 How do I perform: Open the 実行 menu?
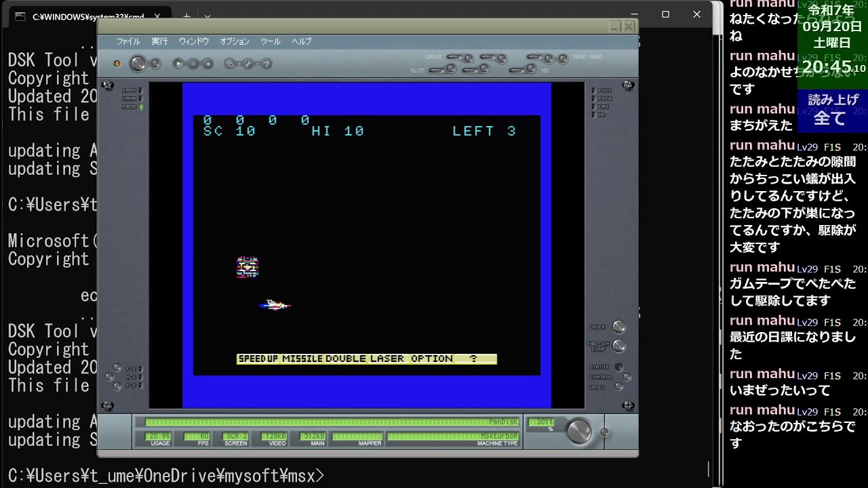click(159, 41)
